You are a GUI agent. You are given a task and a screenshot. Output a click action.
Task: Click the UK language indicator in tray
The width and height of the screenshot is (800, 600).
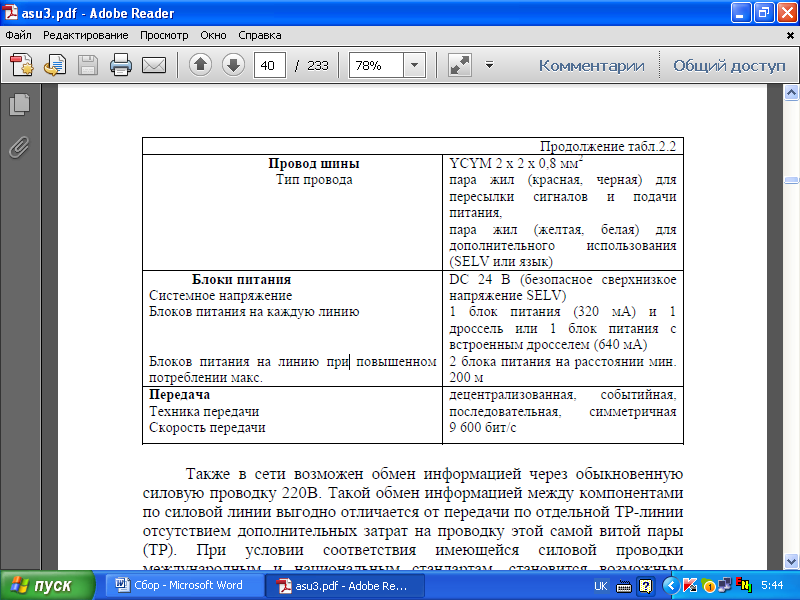click(601, 586)
